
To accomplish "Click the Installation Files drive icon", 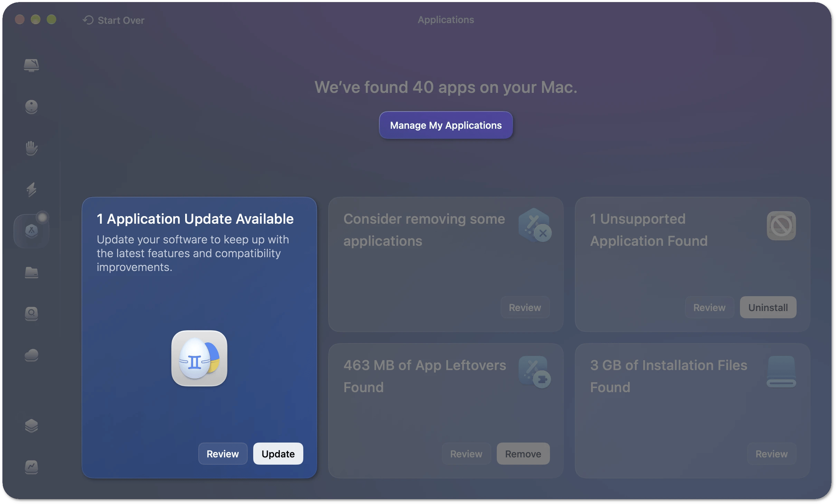I will (x=781, y=371).
